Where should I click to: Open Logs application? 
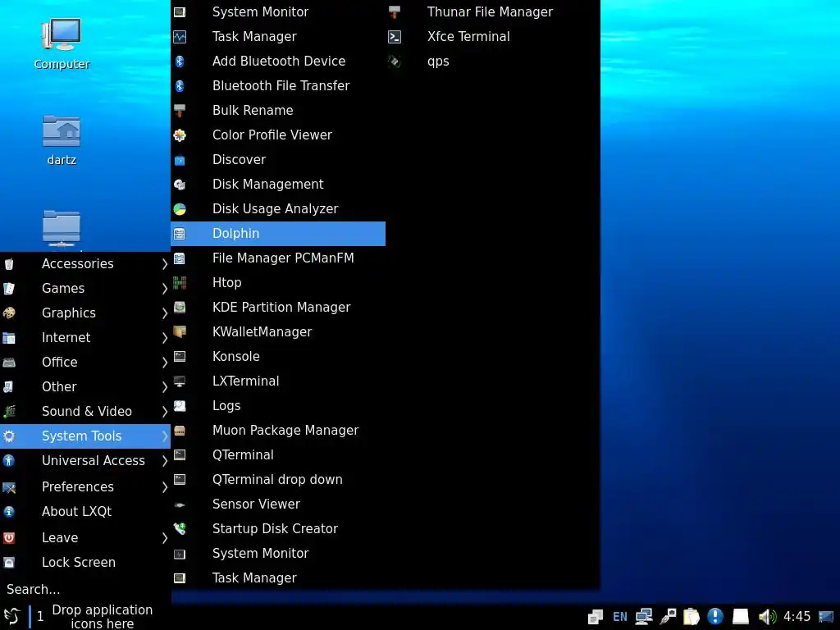point(278,406)
